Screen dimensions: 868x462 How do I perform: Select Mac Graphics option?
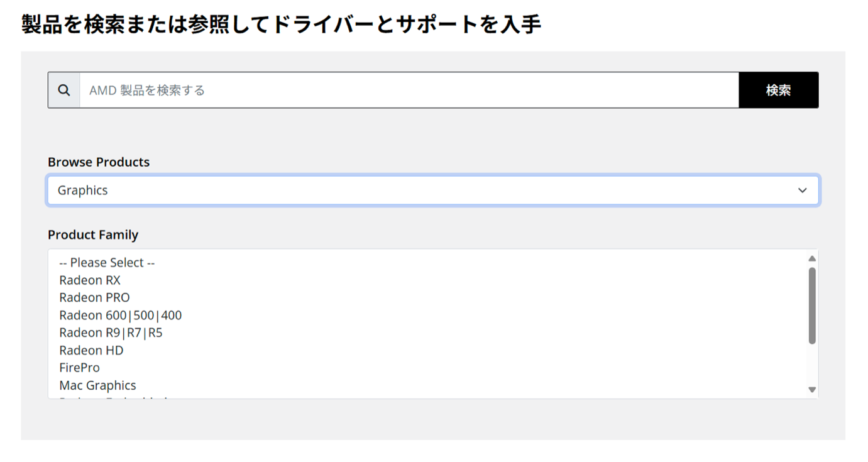(x=97, y=385)
